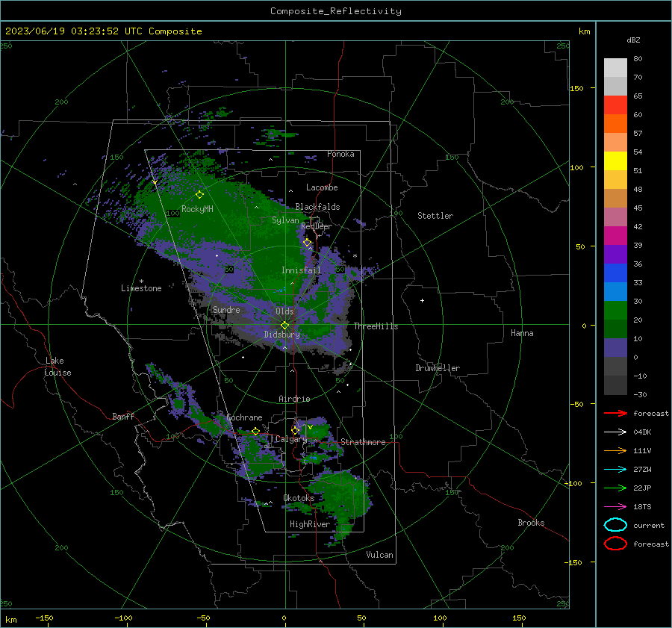Click the Strathmore label
Screen dimensions: 672x628
point(363,442)
